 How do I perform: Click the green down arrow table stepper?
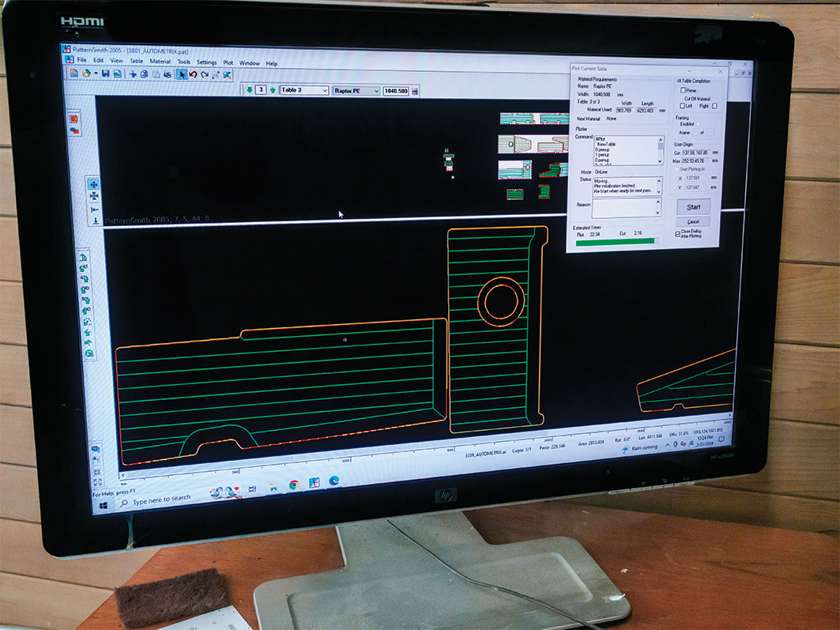[250, 90]
